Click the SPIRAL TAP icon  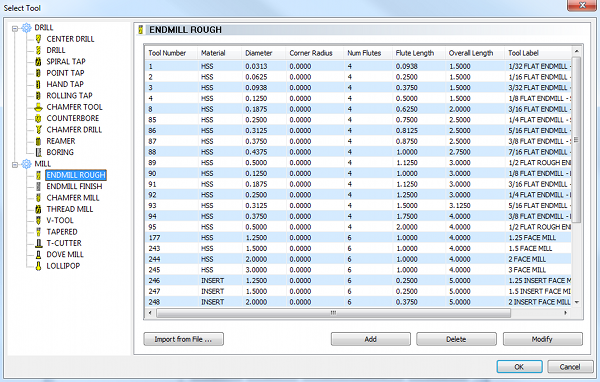(38, 62)
